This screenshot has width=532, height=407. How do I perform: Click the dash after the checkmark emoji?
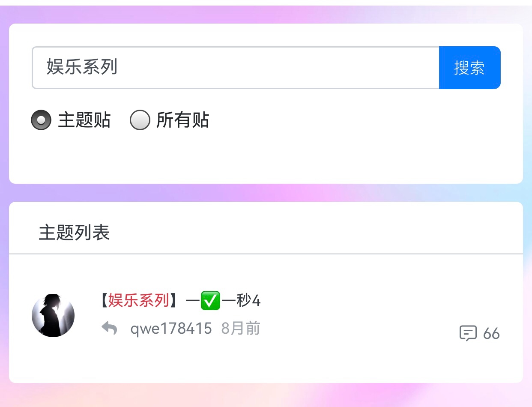[x=229, y=301]
